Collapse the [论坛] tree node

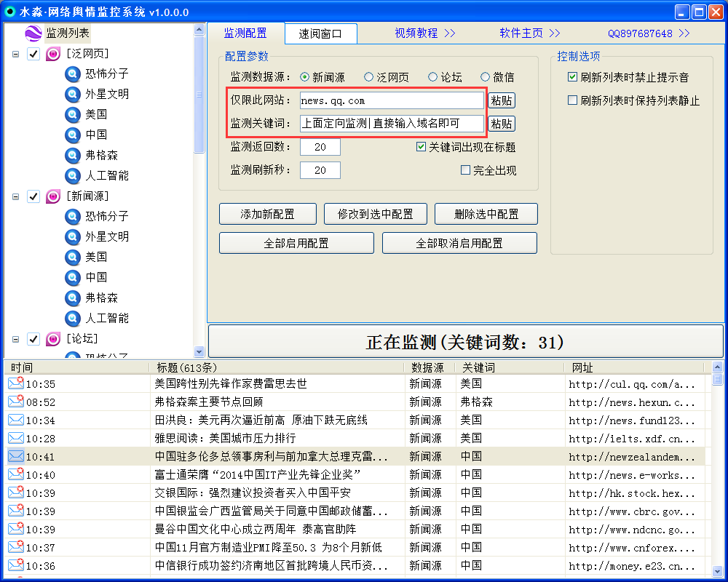16,339
